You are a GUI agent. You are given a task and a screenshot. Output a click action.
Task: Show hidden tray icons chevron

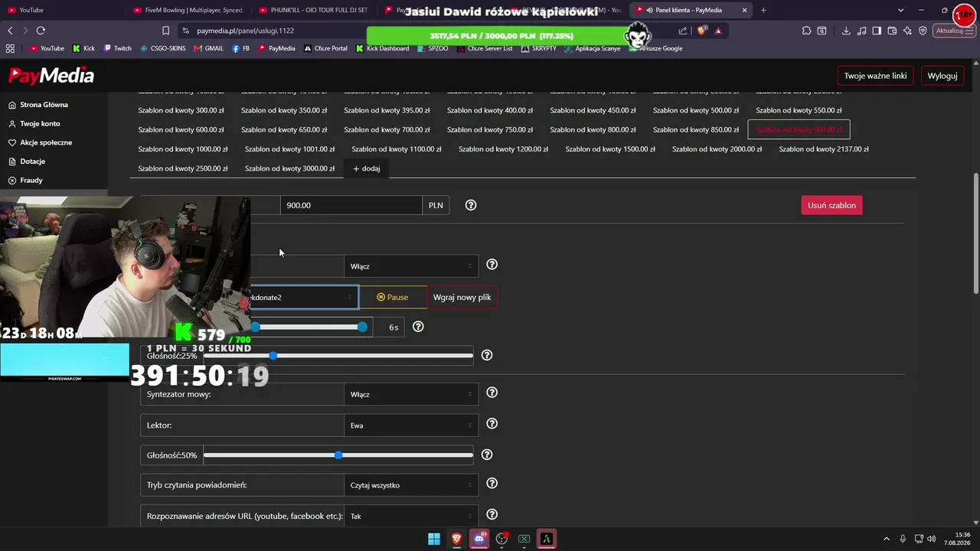pos(887,539)
